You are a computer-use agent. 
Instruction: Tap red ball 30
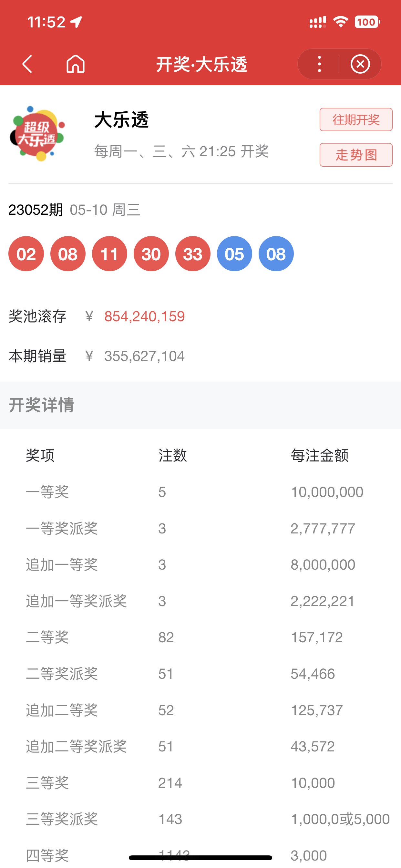pyautogui.click(x=151, y=254)
